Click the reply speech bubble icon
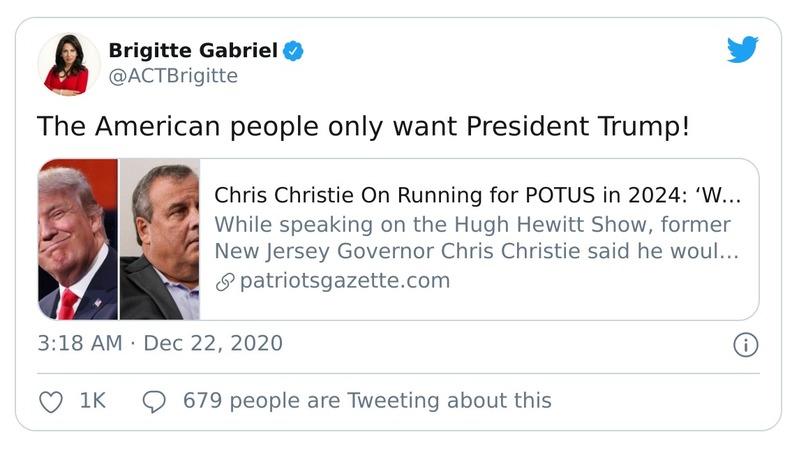Viewport: 799px width, 453px height. pos(154,401)
